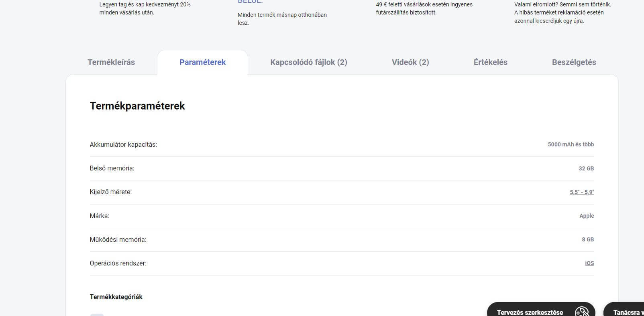Click the Operációs rendszer parameter label
The width and height of the screenshot is (644, 316).
[118, 263]
